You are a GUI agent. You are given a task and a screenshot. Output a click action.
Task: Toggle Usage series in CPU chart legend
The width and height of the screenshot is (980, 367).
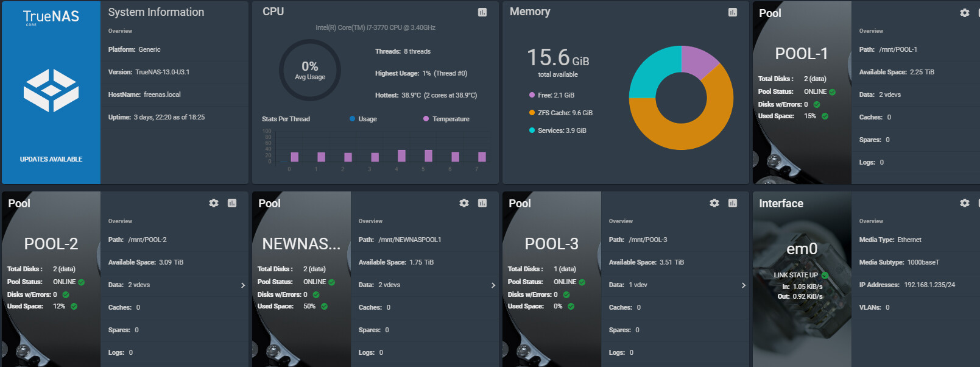click(x=364, y=119)
